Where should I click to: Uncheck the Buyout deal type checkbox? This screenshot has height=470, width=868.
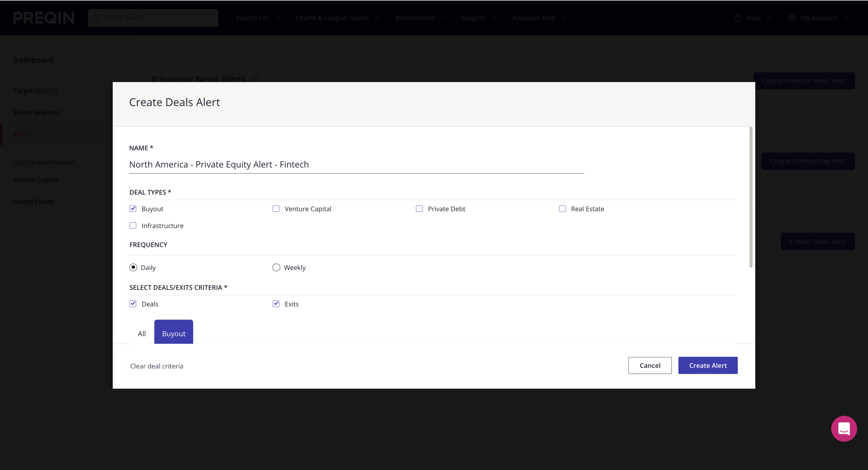coord(133,208)
